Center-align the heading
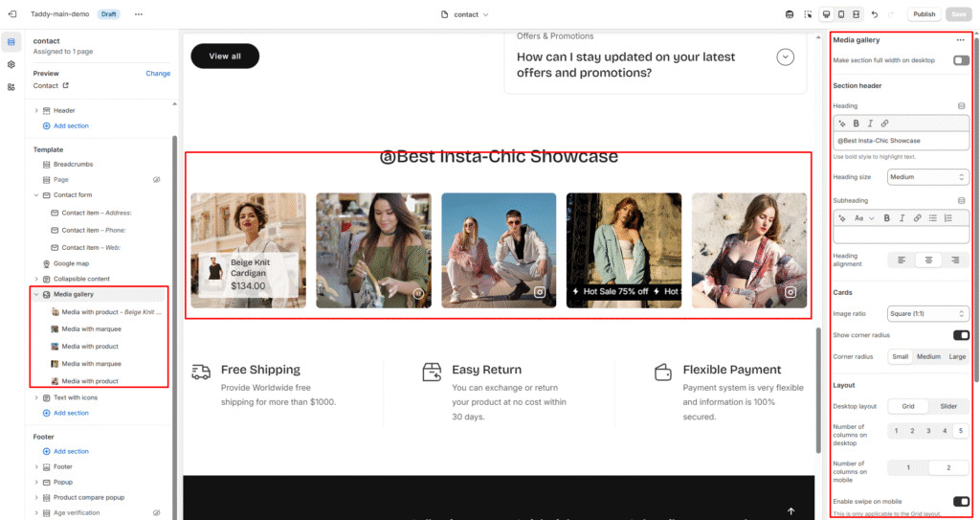 927,260
